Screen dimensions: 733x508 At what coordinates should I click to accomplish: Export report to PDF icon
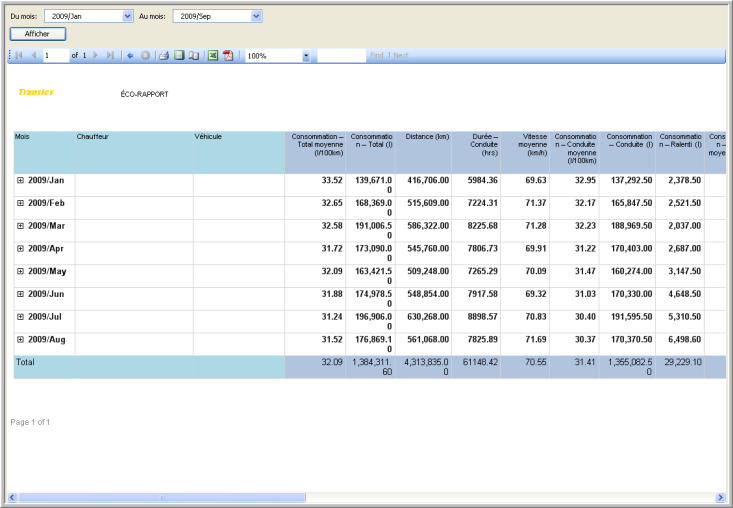click(227, 56)
